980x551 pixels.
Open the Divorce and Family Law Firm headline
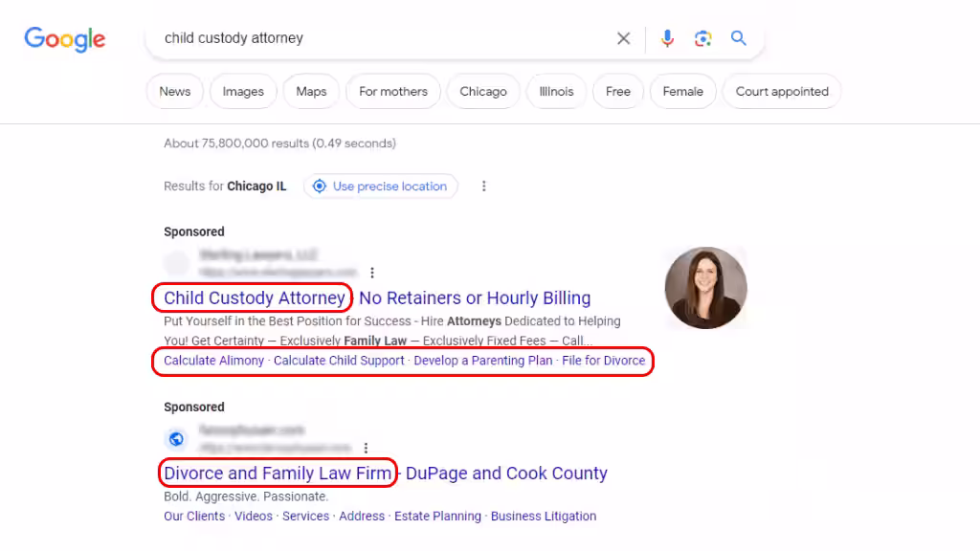pos(278,473)
